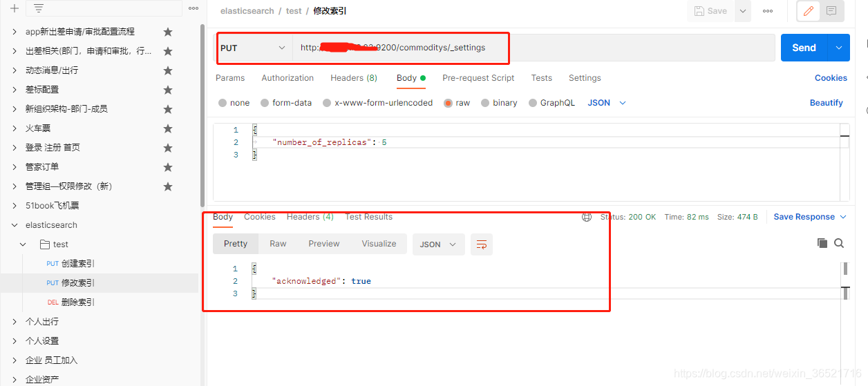Copy response body icon
868x386 pixels.
822,243
